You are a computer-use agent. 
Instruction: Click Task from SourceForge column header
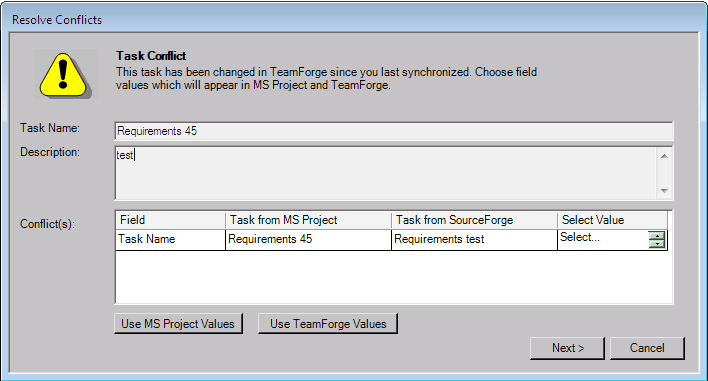pos(474,220)
